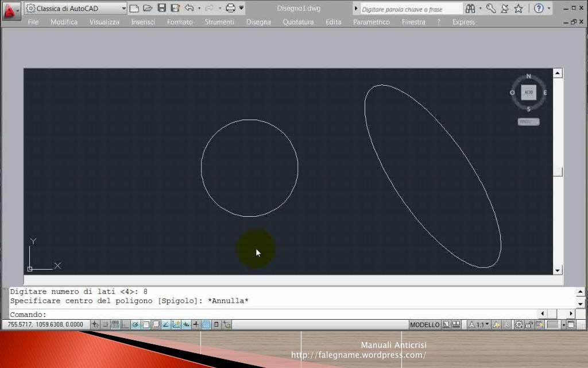Click N on the ViewCube compass
Image resolution: width=588 pixels, height=368 pixels.
click(528, 76)
